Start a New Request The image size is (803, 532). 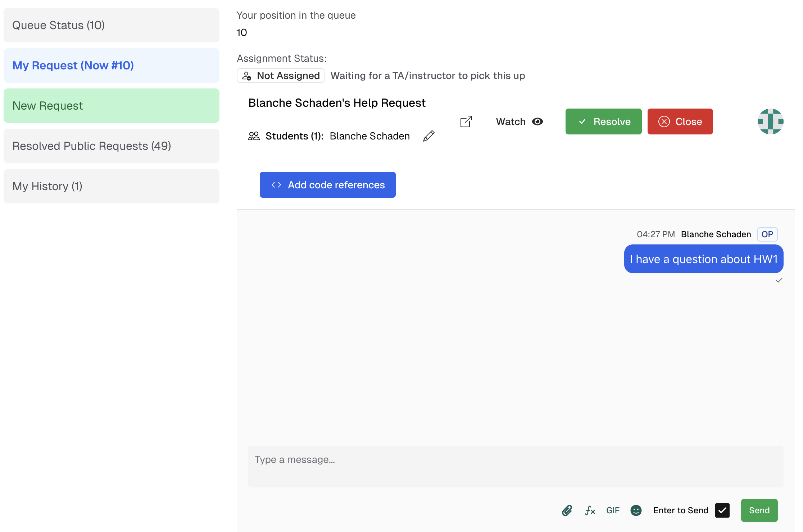(112, 106)
